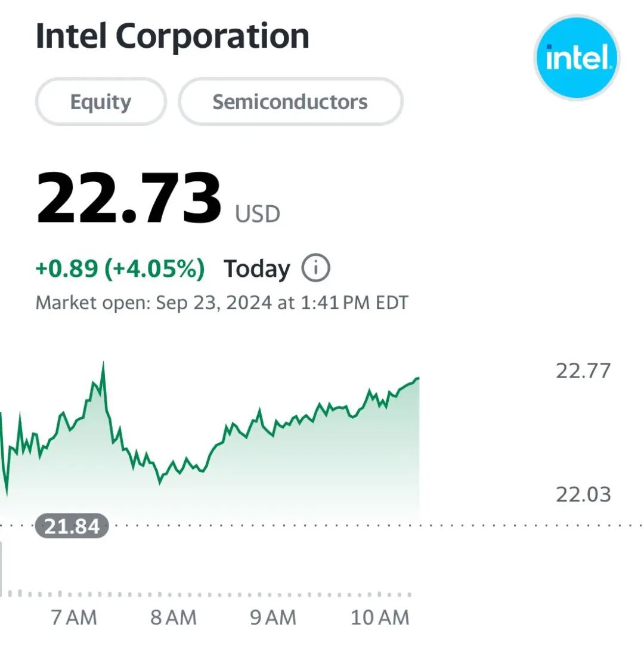Click the 22.03 price axis label
Viewport: 644px width, 652px height.
[x=583, y=495]
